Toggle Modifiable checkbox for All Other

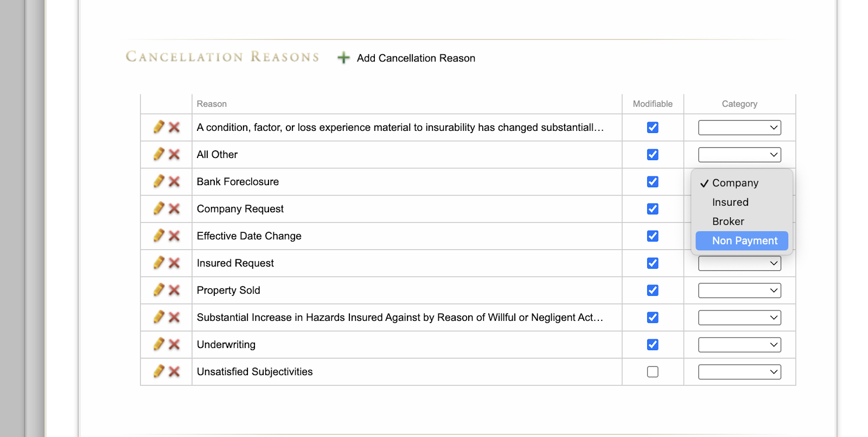pyautogui.click(x=653, y=155)
